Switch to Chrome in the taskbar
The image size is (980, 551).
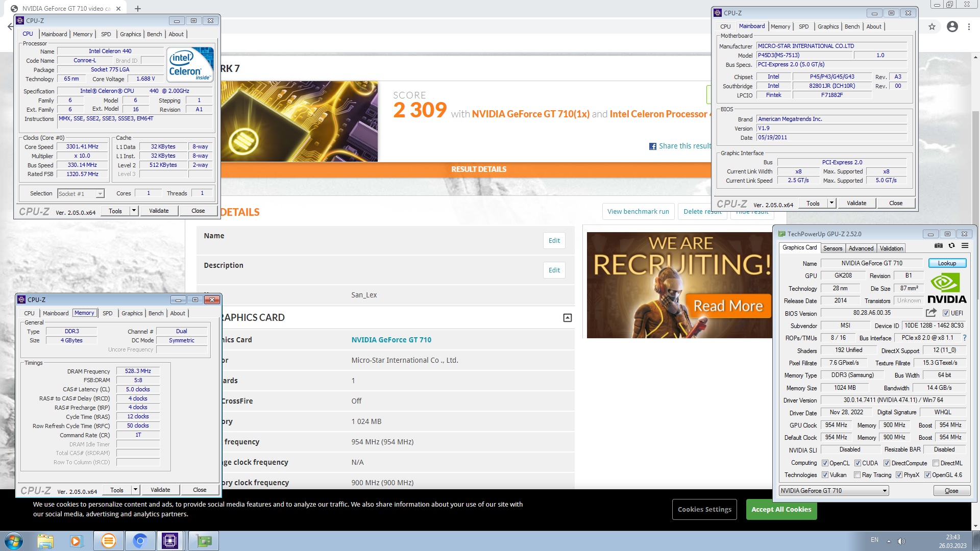coord(140,541)
